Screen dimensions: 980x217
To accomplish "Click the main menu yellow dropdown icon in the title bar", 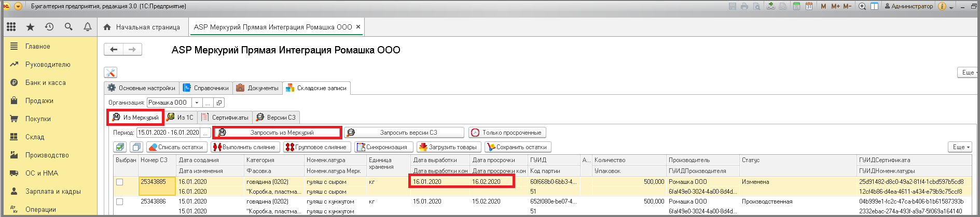I will click(18, 6).
